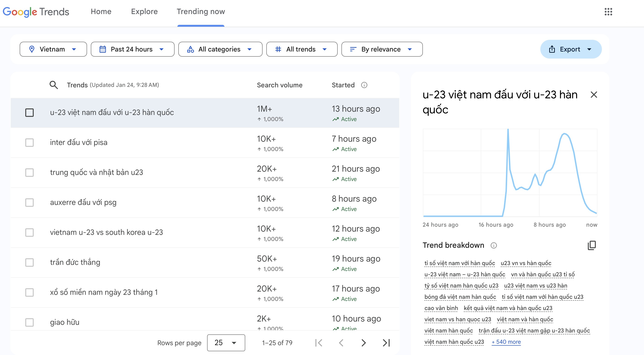Image resolution: width=644 pixels, height=355 pixels.
Task: Go to the previous page of results
Action: coord(341,343)
